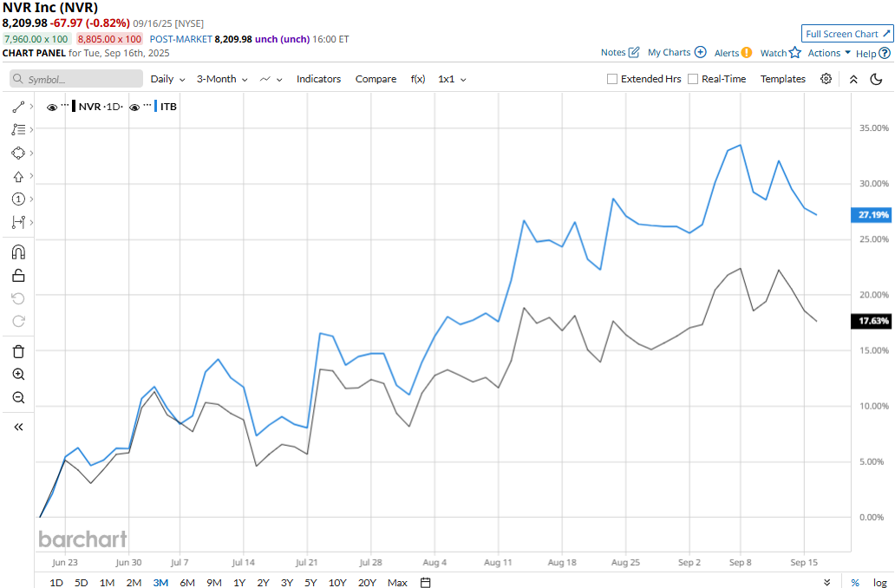Toggle the lock drawings icon
Viewport: 895px width, 588px height.
pyautogui.click(x=18, y=276)
